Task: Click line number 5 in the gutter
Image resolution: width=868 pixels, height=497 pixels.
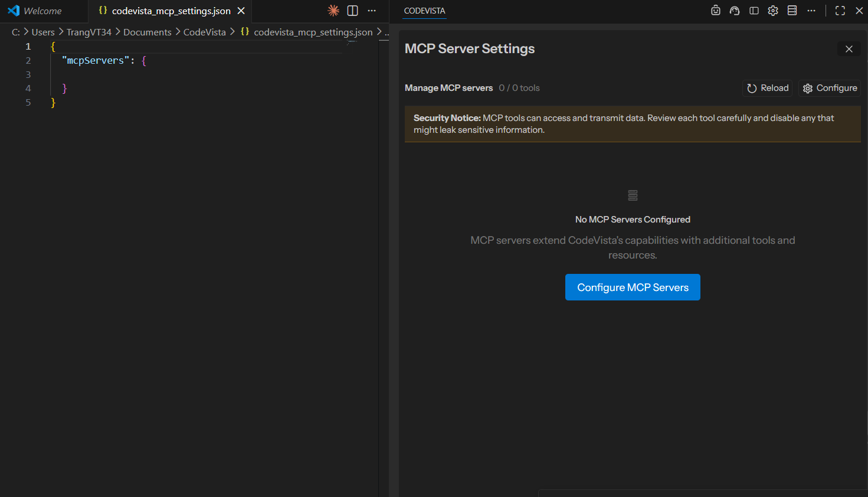Action: tap(28, 103)
